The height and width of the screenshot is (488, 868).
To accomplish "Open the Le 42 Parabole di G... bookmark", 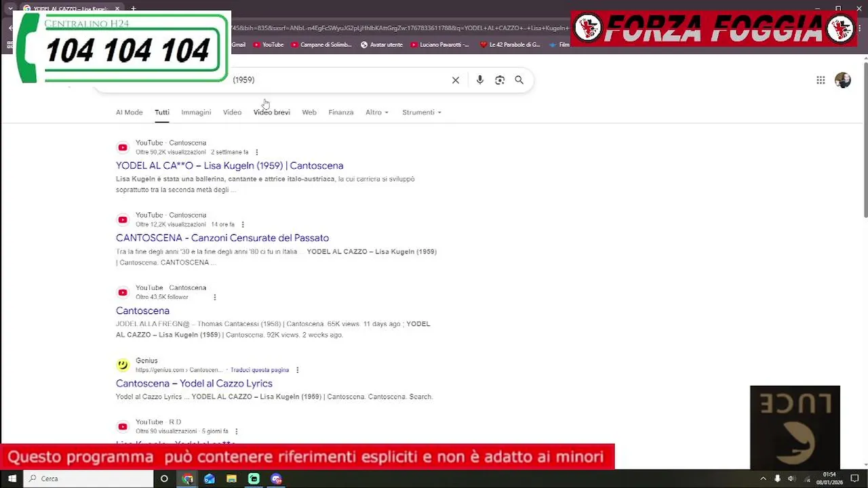I will tap(510, 45).
